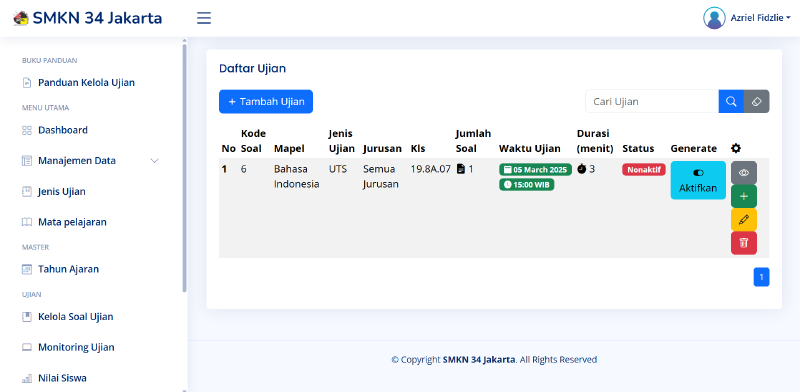Open the Monitoring Ujian page
This screenshot has width=800, height=392.
click(76, 348)
